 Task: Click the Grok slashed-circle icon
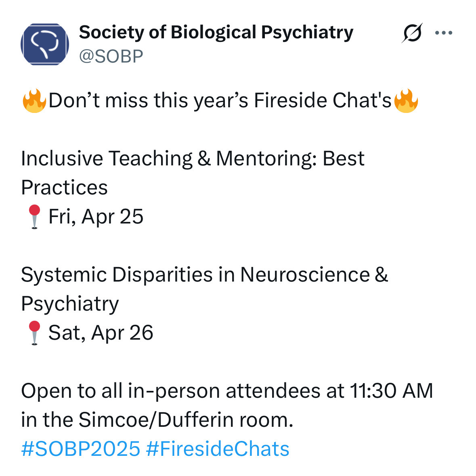click(x=412, y=33)
